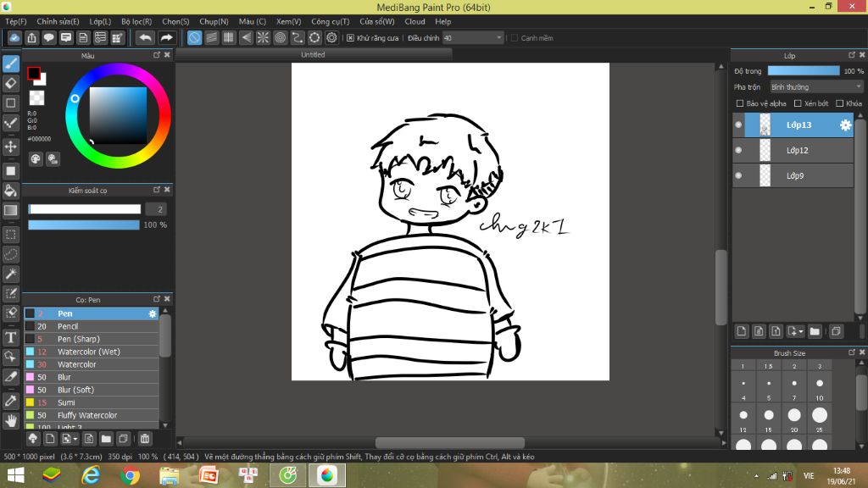Screen dimensions: 868x488
Task: Choose the Watercolor (Wet) brush
Action: tap(92, 352)
